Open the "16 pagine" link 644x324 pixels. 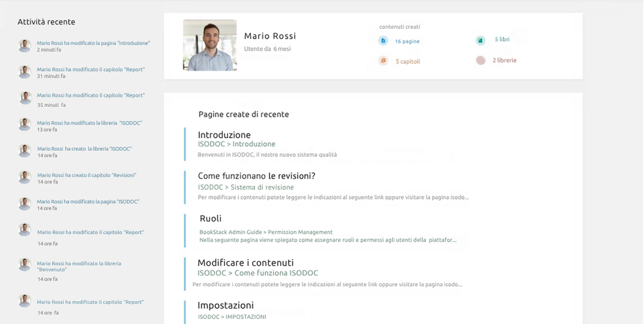[407, 41]
